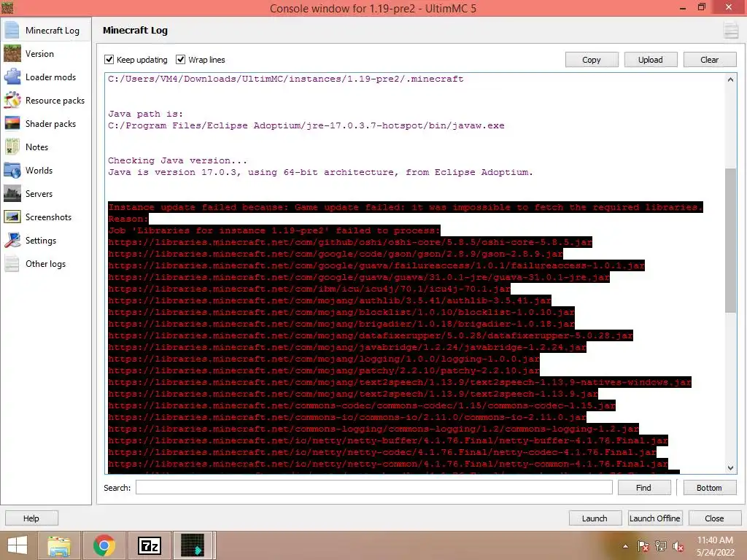Click the icu4j-70.1.jar URL line
This screenshot has width=747, height=560.
point(309,289)
